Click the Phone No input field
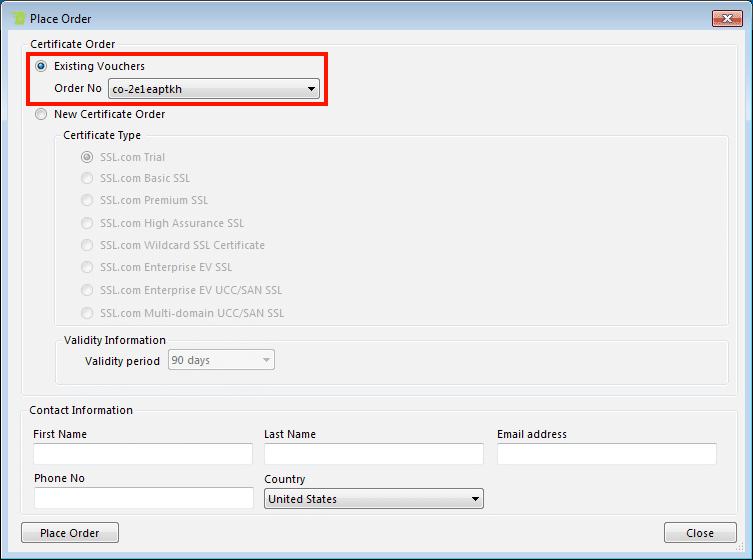Screen dimensions: 753x560 pos(143,498)
